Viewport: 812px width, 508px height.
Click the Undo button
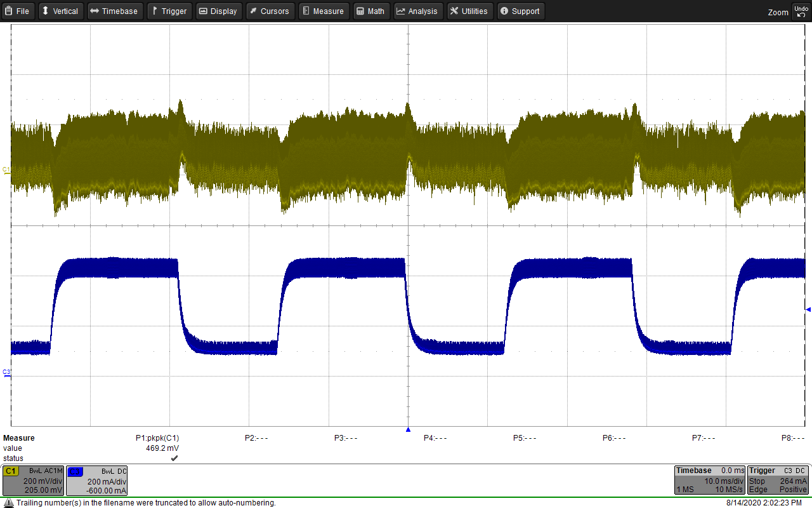[801, 11]
